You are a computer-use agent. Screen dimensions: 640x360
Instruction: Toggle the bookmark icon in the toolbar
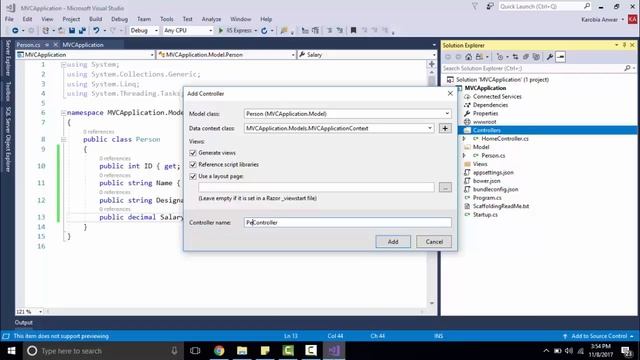point(353,31)
